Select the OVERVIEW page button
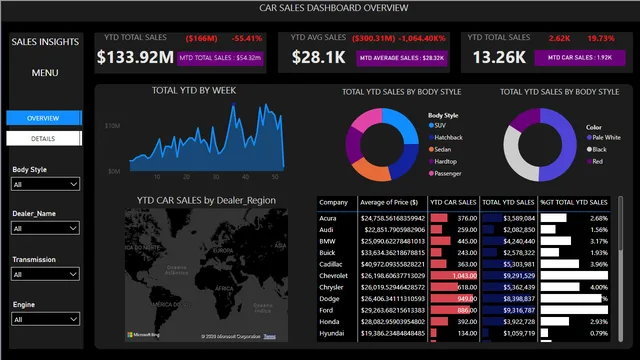Viewport: 640px width, 360px height. (x=44, y=118)
